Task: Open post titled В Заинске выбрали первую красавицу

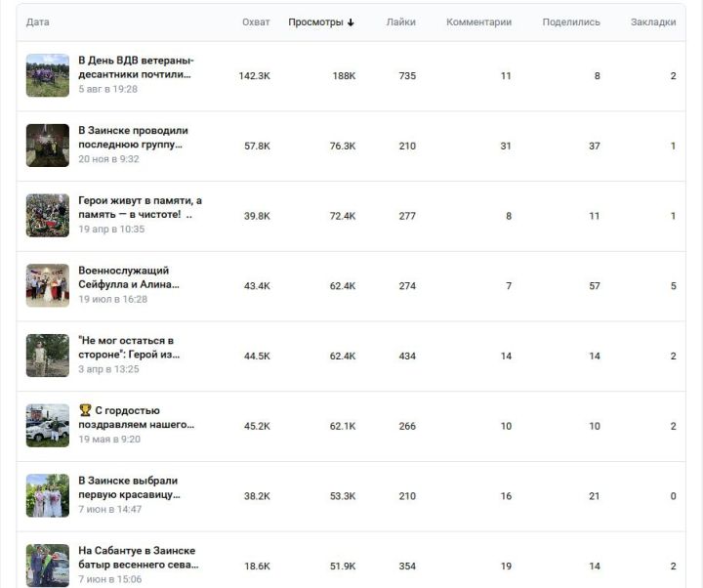Action: pyautogui.click(x=129, y=487)
